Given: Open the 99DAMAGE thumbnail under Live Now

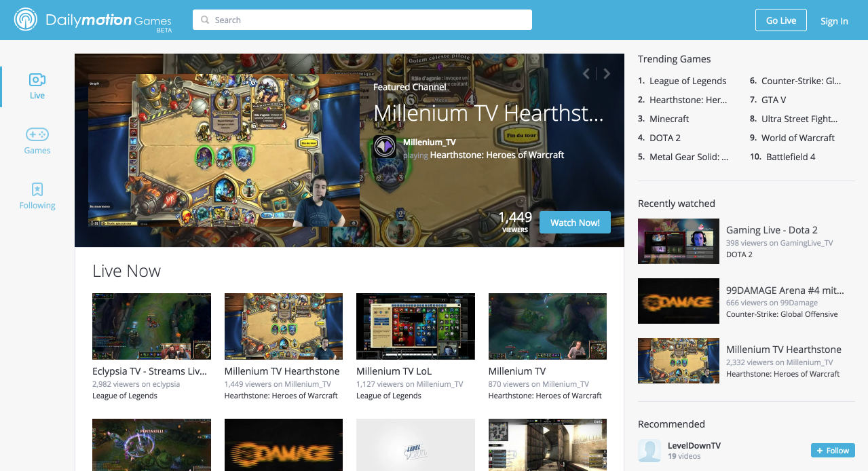Looking at the screenshot, I should click(x=284, y=445).
